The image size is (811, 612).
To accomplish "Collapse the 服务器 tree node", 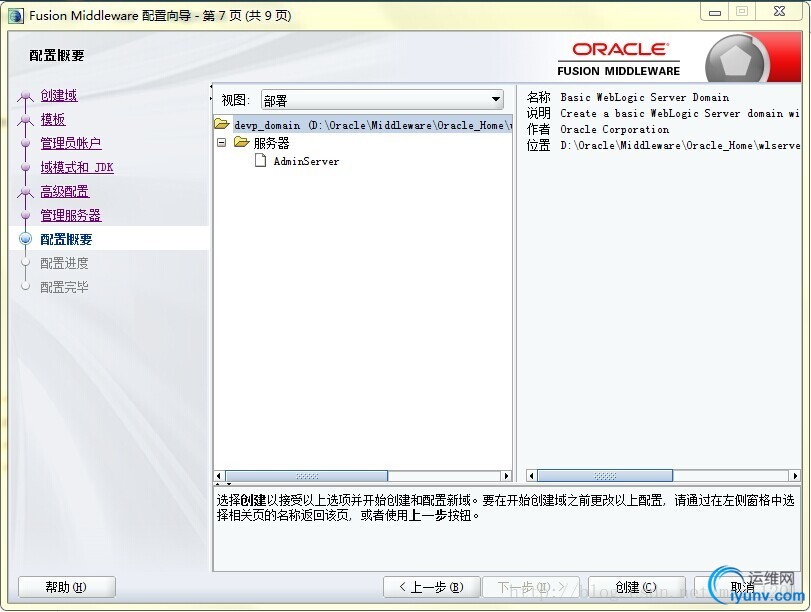I will 222,142.
